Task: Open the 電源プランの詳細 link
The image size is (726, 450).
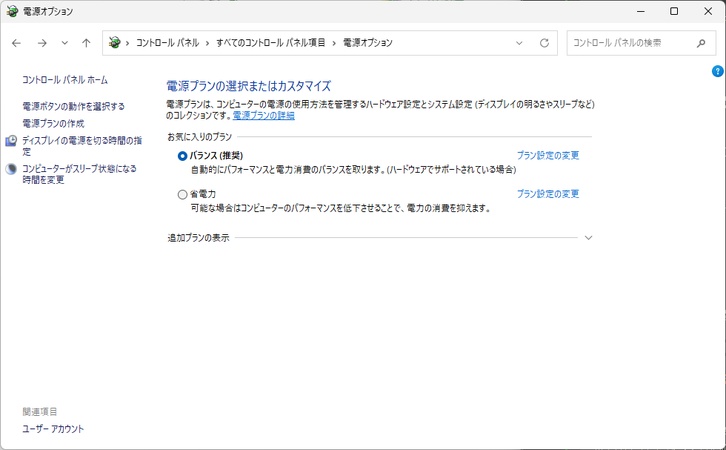Action: 263,115
